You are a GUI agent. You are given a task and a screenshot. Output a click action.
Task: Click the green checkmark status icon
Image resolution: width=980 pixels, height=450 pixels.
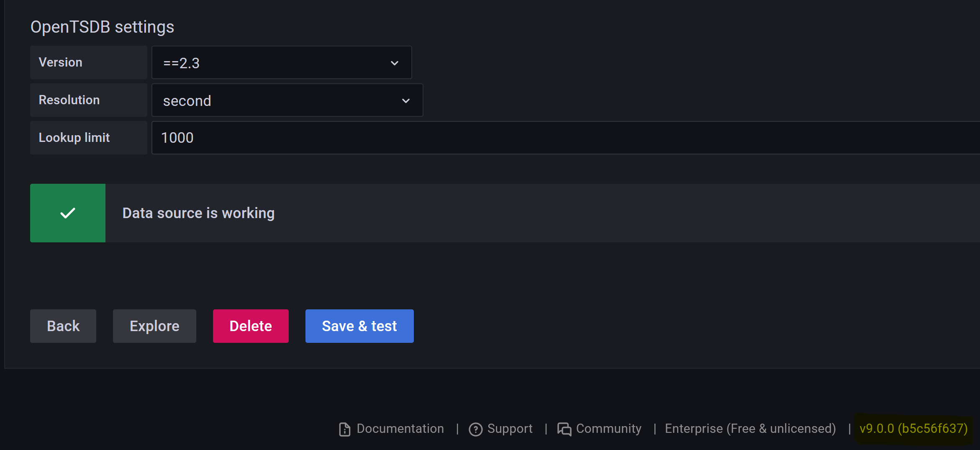click(67, 213)
